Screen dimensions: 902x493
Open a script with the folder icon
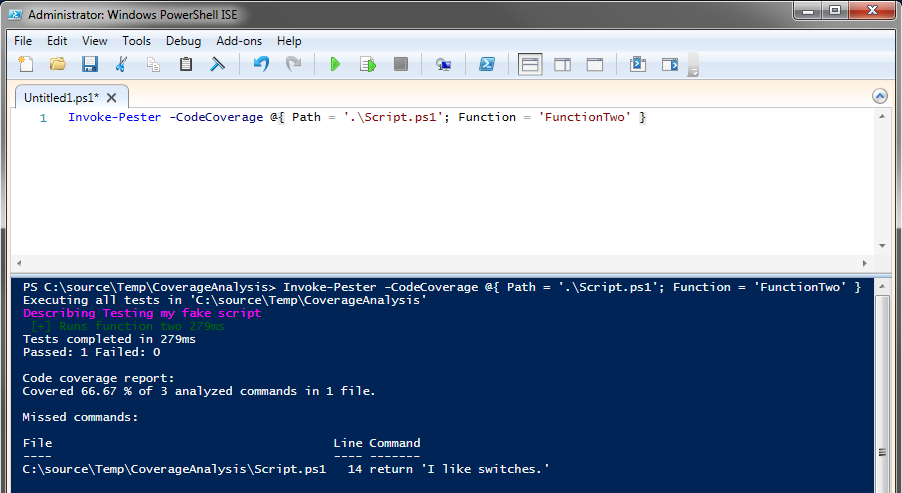[x=58, y=64]
